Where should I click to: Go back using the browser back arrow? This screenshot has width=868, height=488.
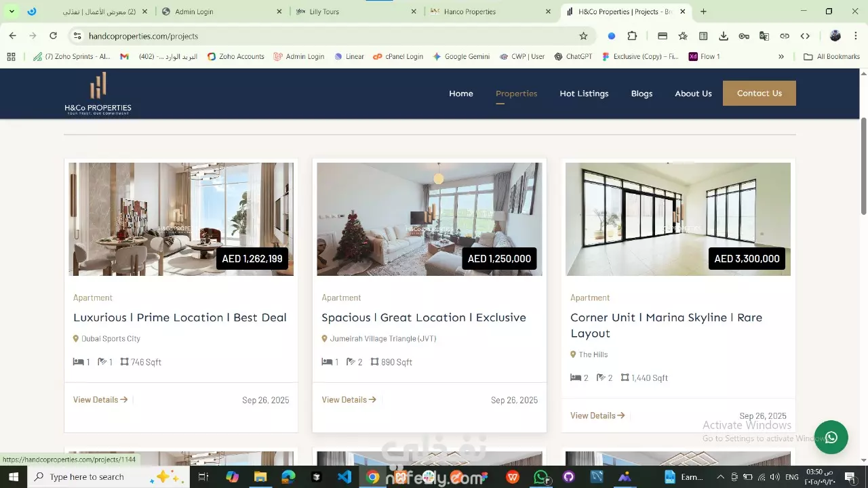tap(12, 36)
